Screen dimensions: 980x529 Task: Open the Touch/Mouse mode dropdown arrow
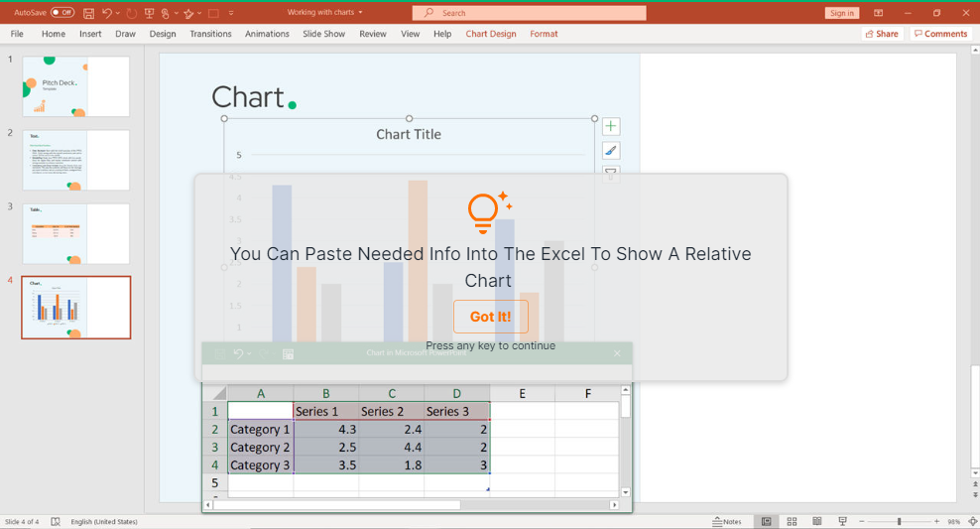177,13
